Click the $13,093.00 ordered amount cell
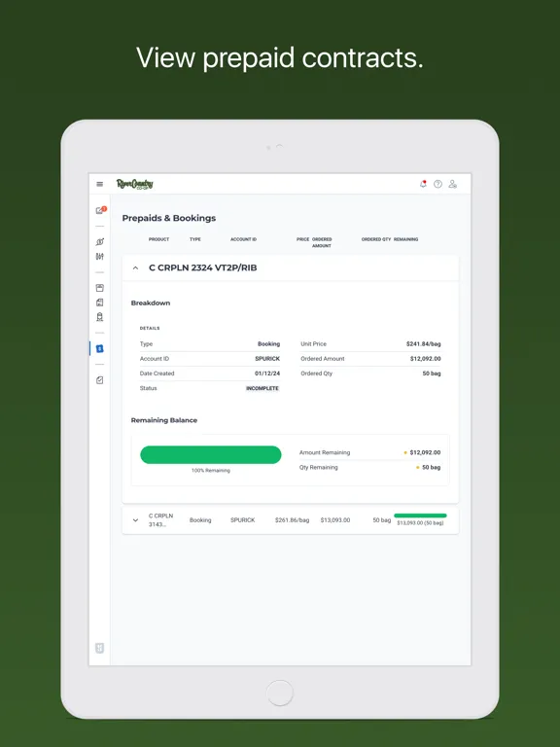This screenshot has height=747, width=560. (335, 520)
